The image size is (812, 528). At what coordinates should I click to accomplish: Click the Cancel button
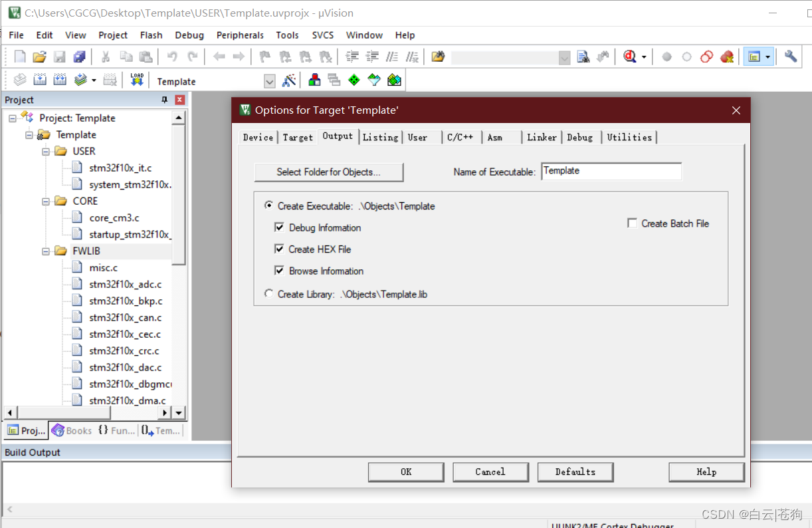click(x=490, y=472)
